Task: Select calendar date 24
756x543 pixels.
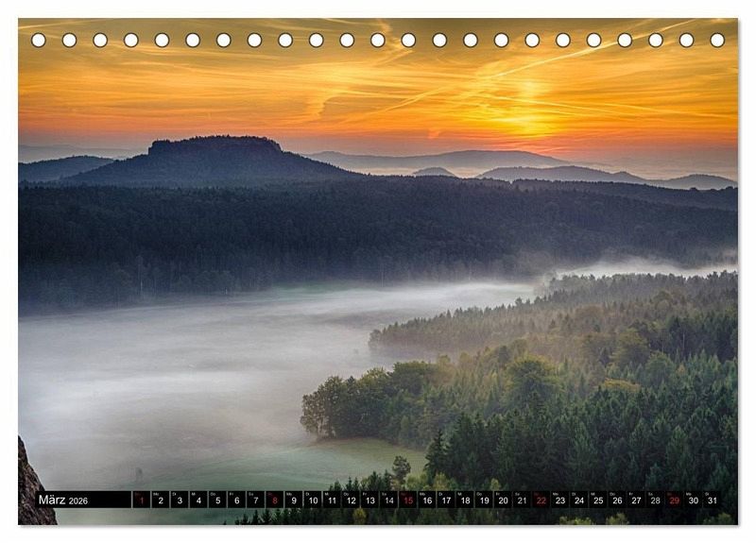Action: click(579, 500)
